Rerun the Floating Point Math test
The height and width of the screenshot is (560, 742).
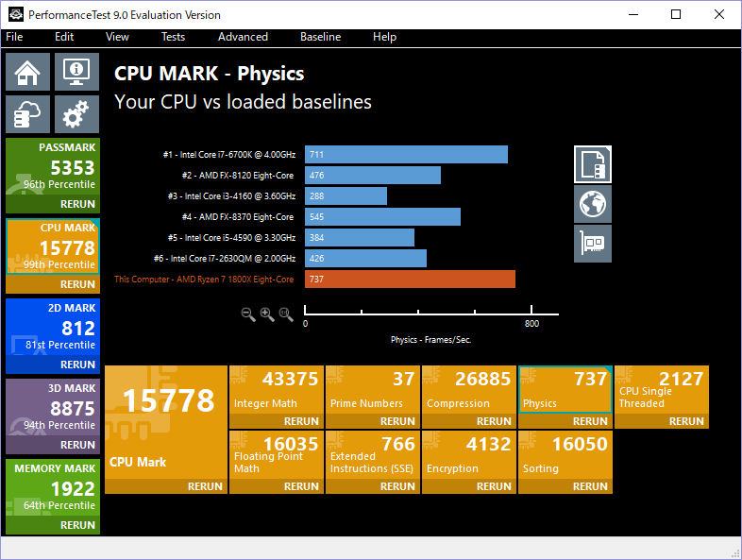[301, 486]
